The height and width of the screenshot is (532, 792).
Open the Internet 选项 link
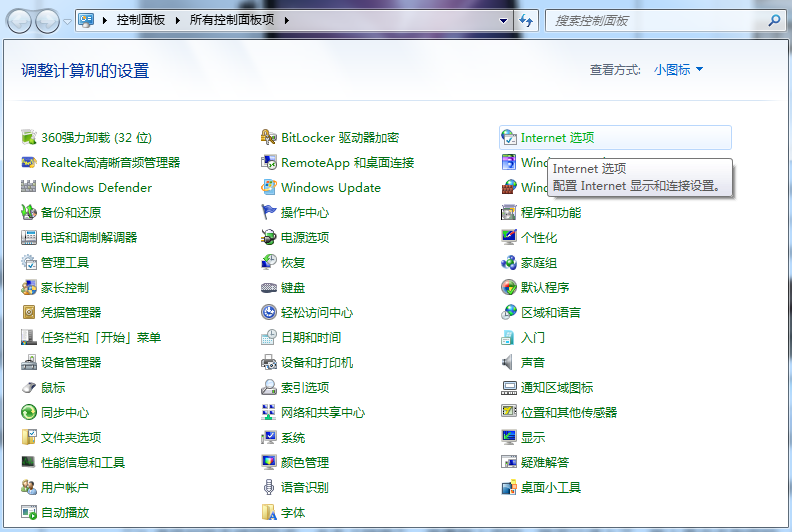point(557,138)
